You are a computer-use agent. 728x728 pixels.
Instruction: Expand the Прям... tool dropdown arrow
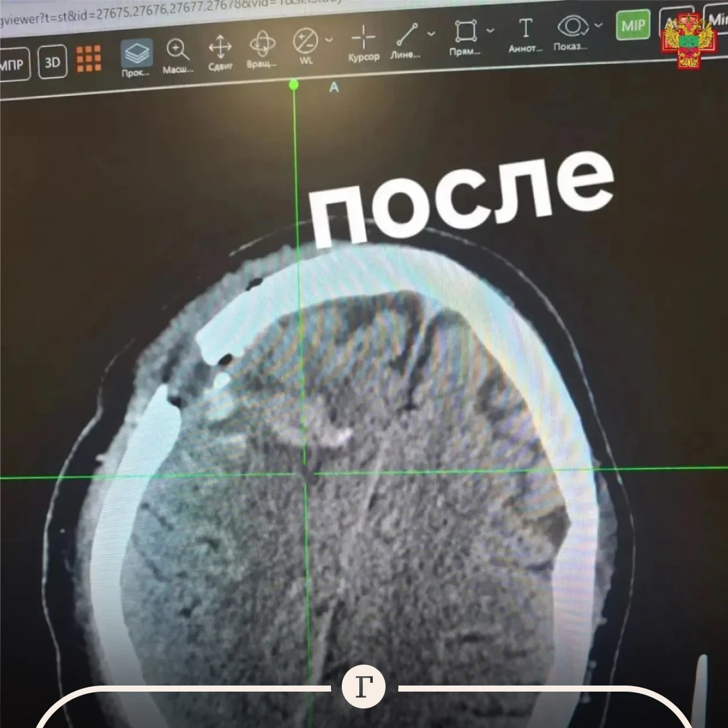click(490, 30)
